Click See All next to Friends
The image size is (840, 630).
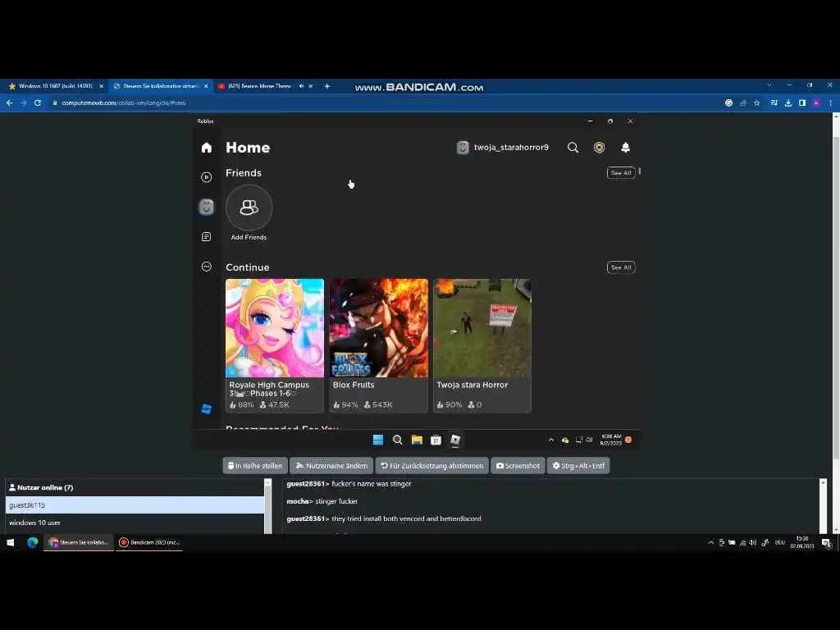(621, 173)
